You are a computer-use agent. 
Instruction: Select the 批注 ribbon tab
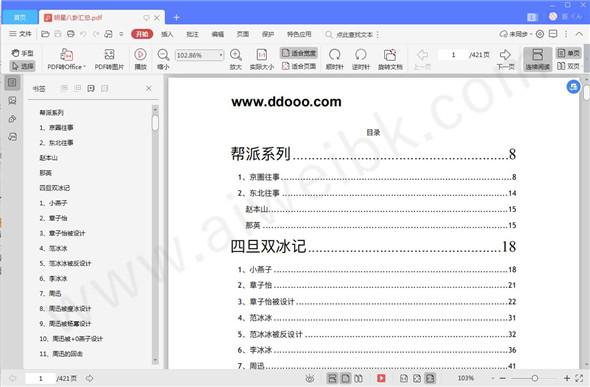click(x=192, y=34)
